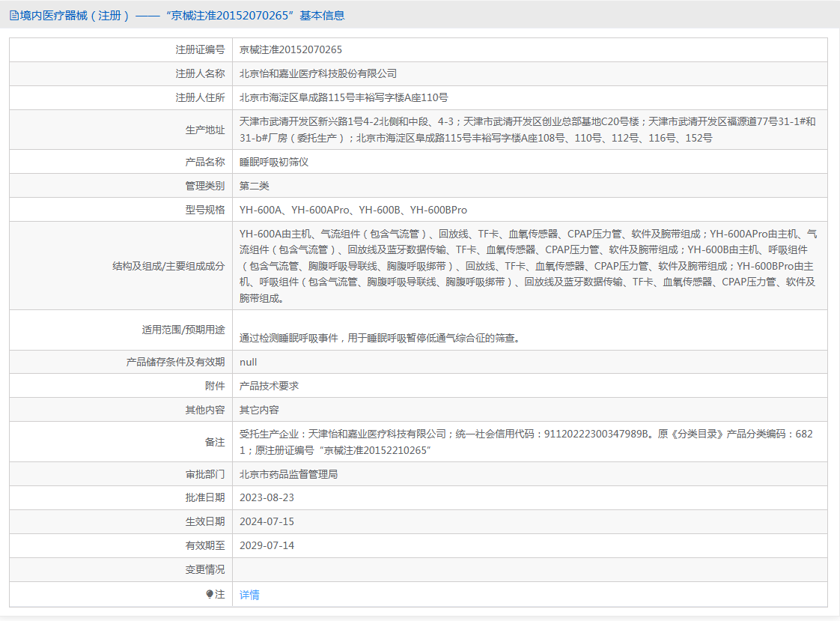Click the bulb icon beside 注
Viewport: 840px width, 621px height.
(x=210, y=594)
